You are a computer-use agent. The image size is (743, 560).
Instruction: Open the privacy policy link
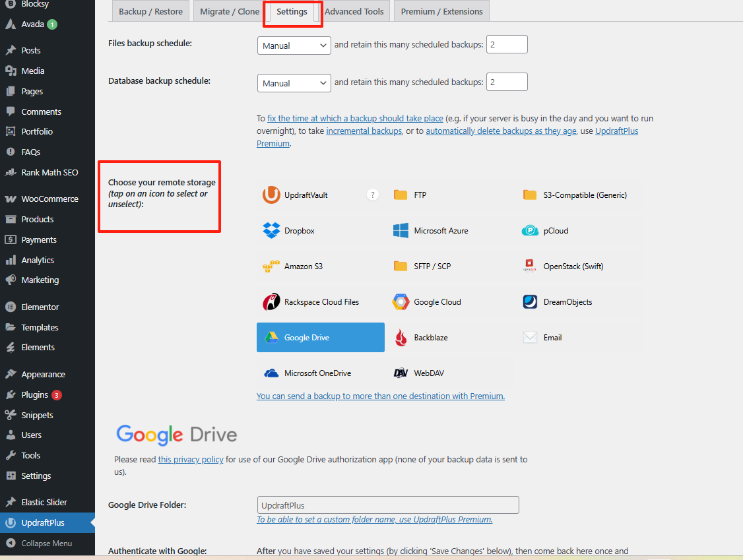[191, 460]
